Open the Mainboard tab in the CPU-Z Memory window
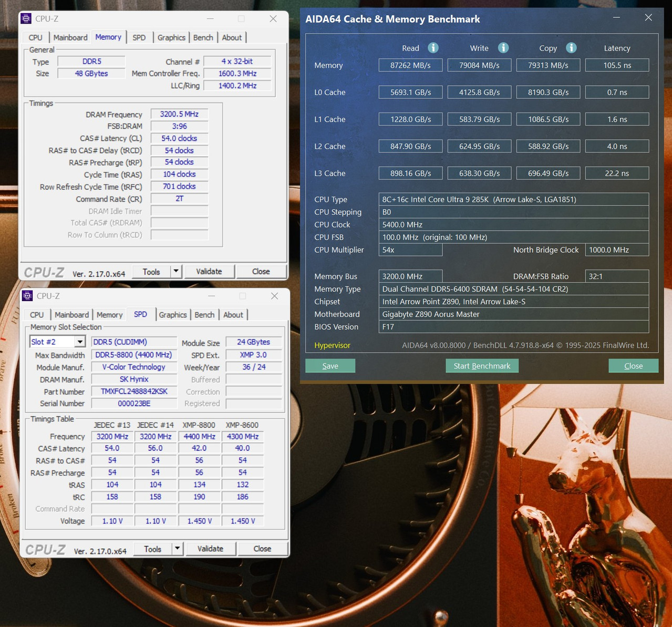The height and width of the screenshot is (627, 672). coord(70,37)
